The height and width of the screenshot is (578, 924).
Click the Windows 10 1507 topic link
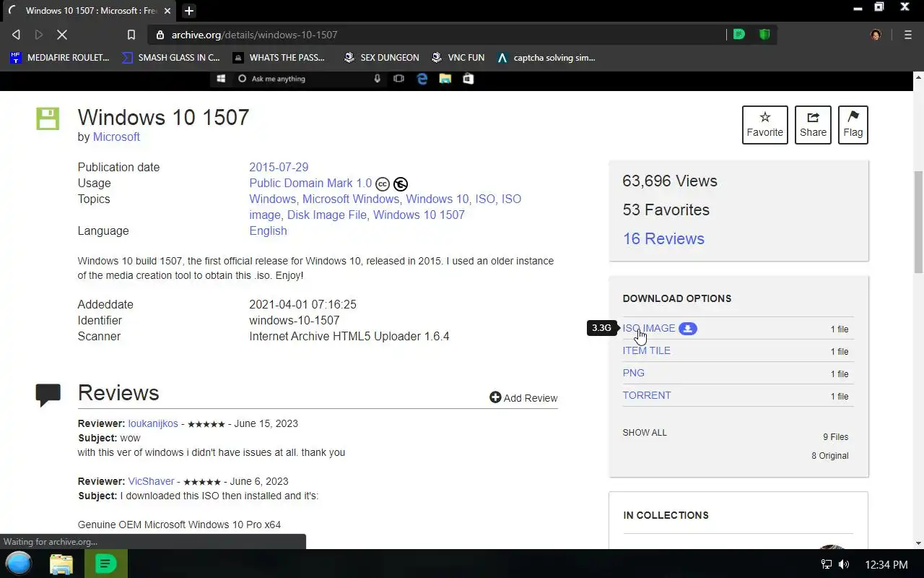[x=419, y=215]
